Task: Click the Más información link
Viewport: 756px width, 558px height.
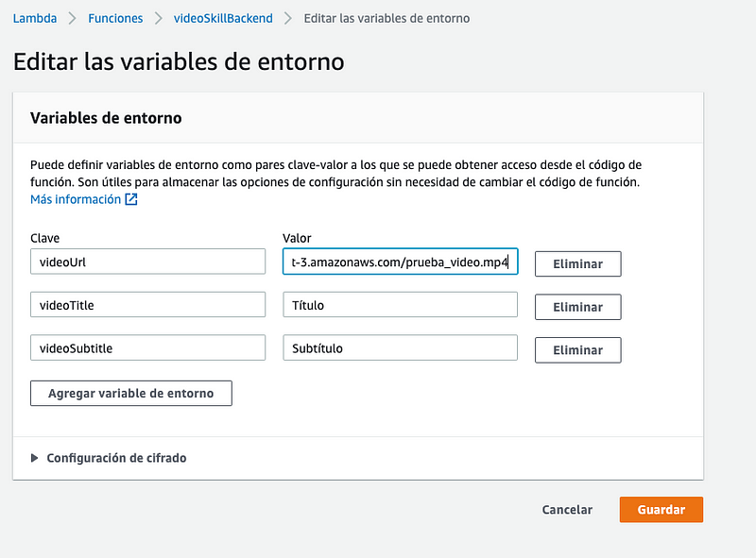Action: click(x=76, y=200)
